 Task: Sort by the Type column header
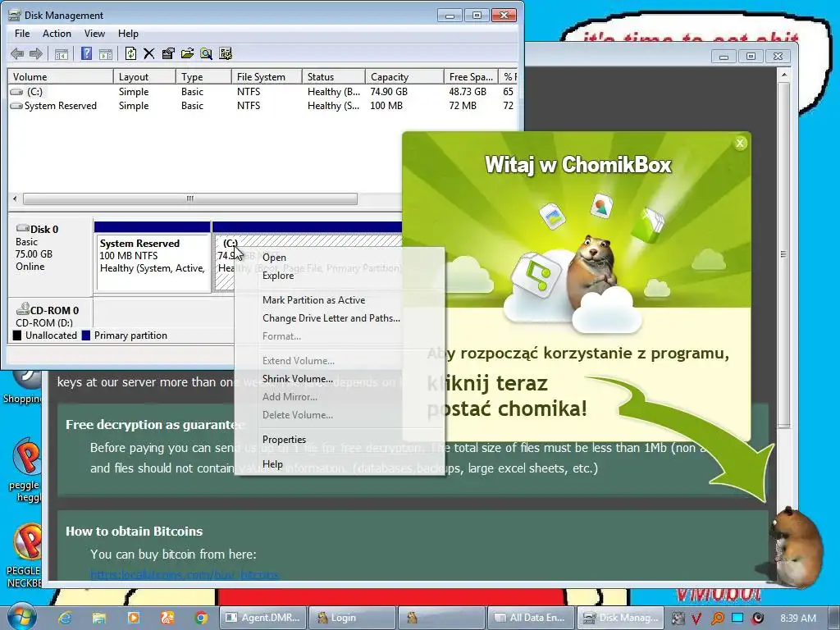click(x=203, y=76)
